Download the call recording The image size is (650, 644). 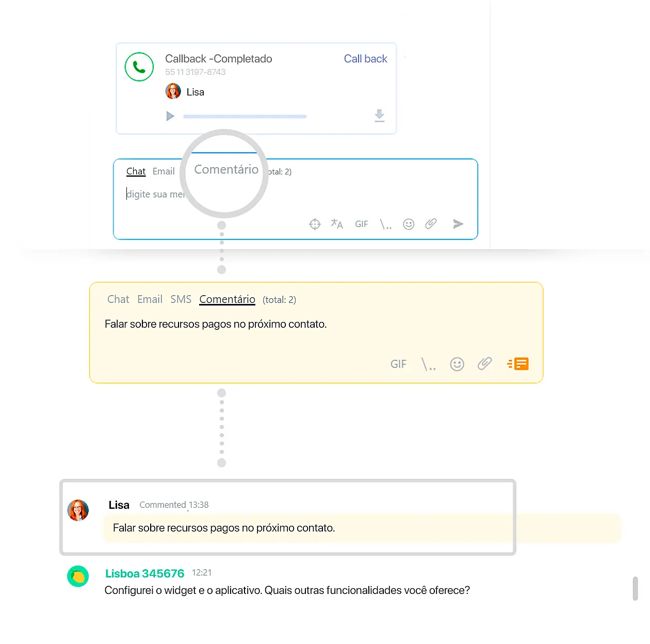pyautogui.click(x=380, y=116)
